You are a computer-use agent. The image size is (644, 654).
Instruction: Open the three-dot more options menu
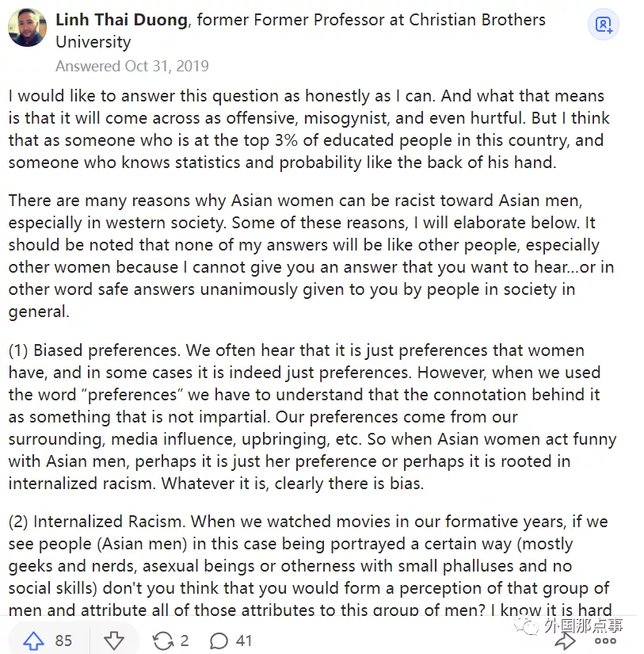[x=606, y=641]
